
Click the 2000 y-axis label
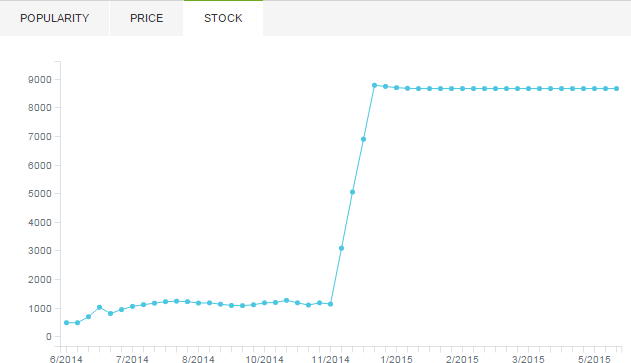tap(40, 280)
